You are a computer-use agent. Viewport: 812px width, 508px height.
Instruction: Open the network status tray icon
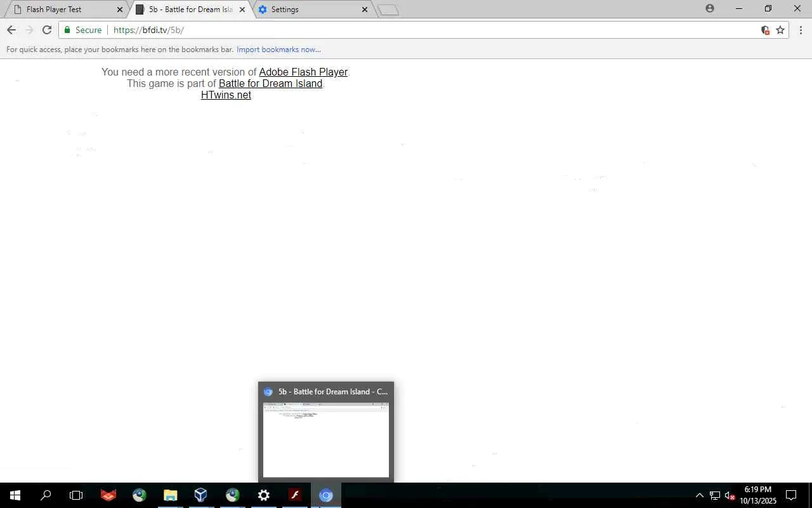pos(715,495)
